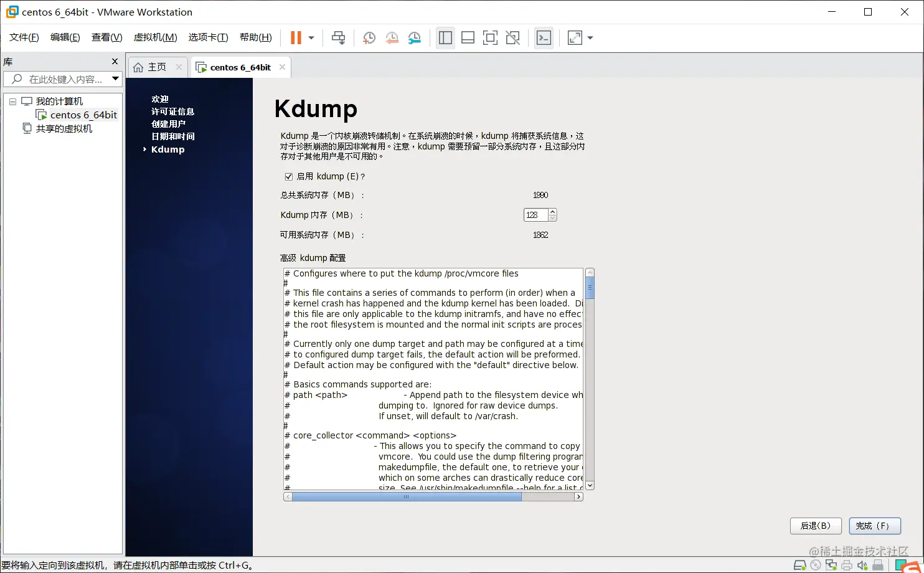Click the 完成(F) finish button
The image size is (924, 573).
click(875, 526)
